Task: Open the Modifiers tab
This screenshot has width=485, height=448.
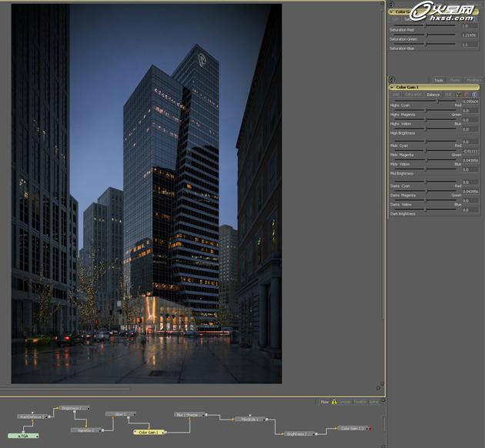Action: (473, 80)
